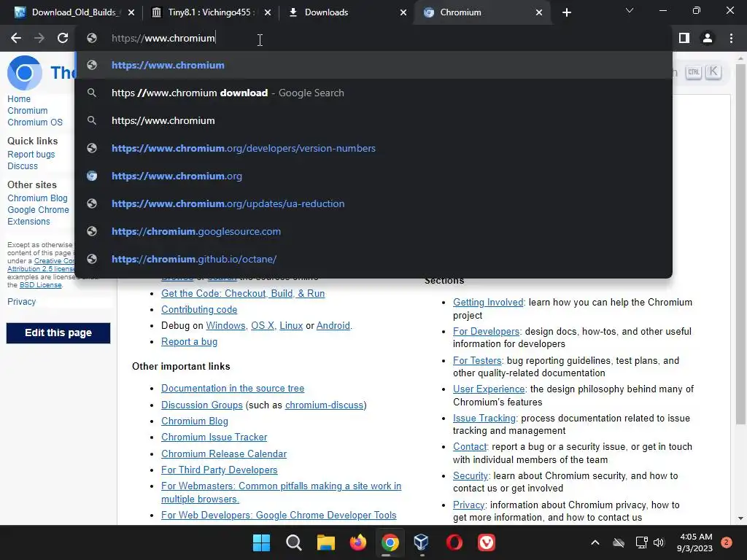The image size is (747, 560).
Task: Open Google Chrome sidebar link
Action: (x=38, y=210)
